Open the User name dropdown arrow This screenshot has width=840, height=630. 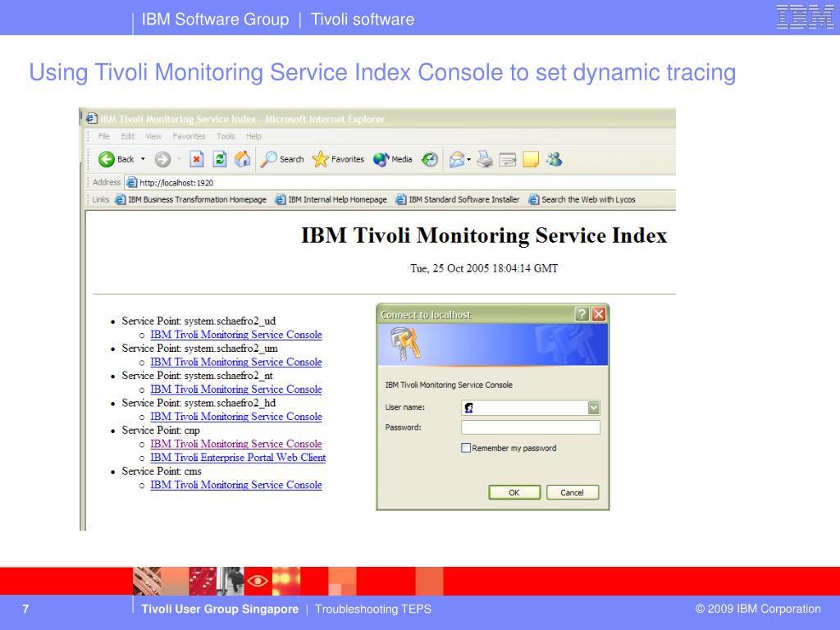click(x=594, y=408)
